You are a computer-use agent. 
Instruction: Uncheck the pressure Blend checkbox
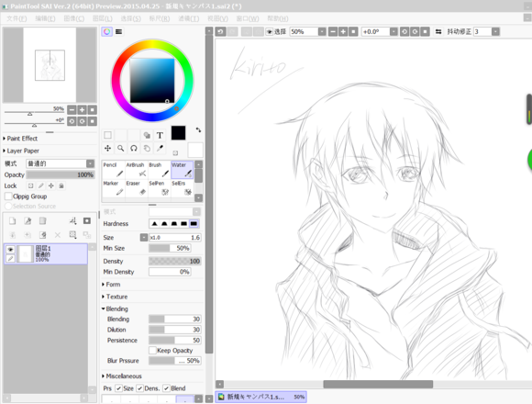point(166,388)
